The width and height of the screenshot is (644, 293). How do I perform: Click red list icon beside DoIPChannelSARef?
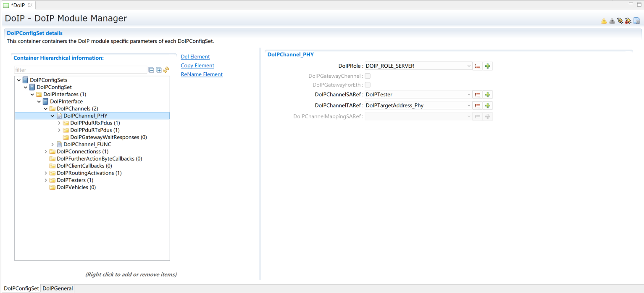(477, 95)
